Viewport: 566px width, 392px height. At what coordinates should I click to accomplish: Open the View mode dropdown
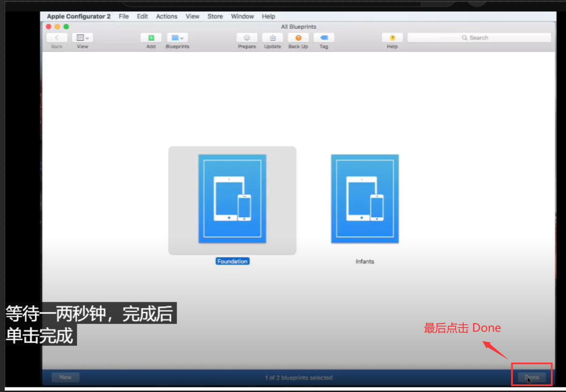(x=83, y=38)
